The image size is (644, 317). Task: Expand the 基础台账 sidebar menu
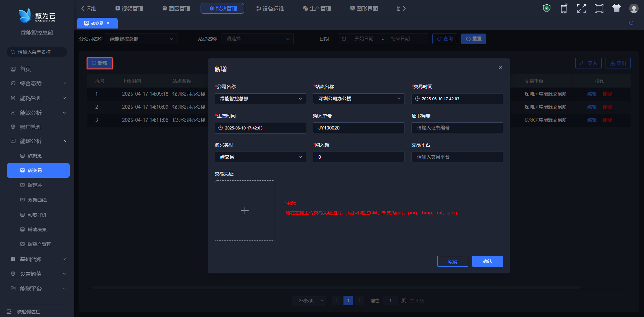(x=38, y=259)
